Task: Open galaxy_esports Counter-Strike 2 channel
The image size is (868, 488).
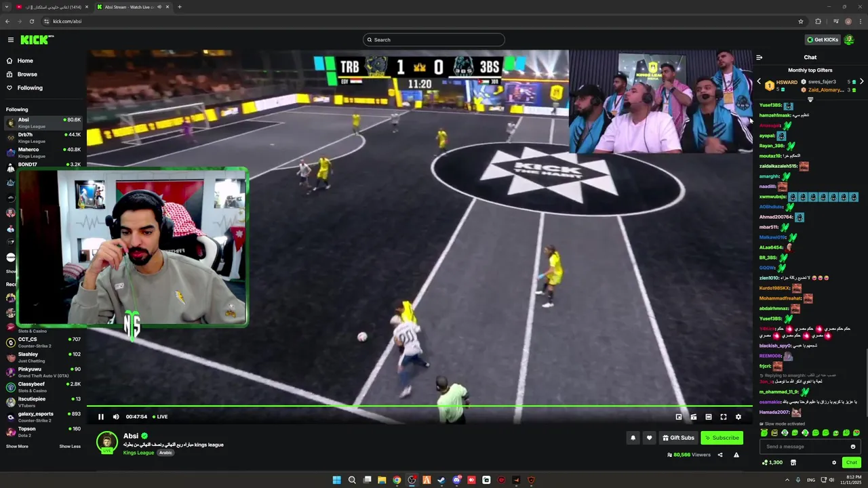Action: (x=43, y=417)
